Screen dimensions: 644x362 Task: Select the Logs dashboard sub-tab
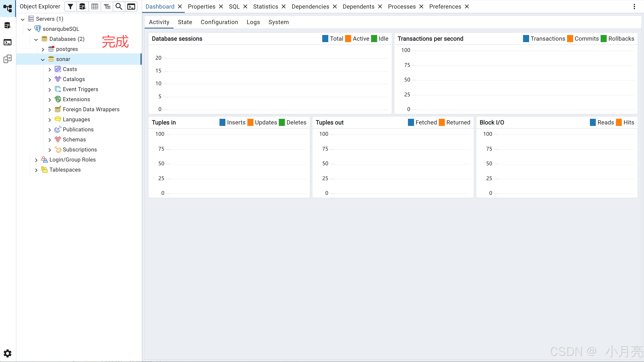coord(253,22)
